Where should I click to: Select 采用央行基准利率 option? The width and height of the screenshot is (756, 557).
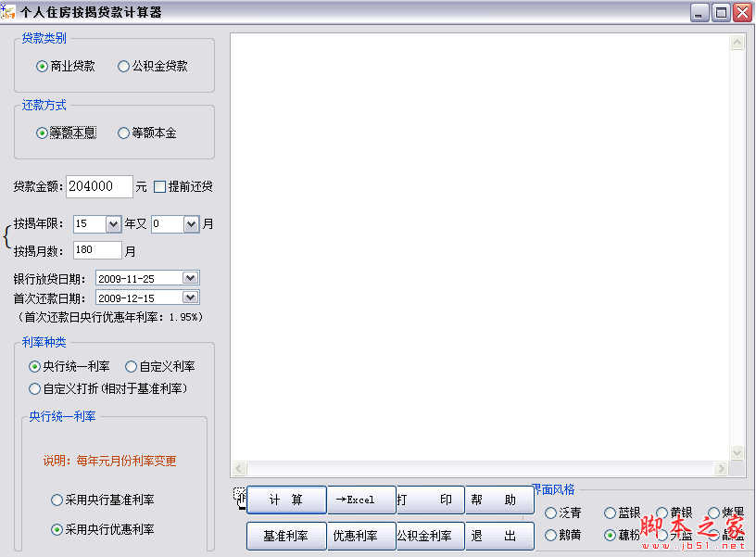pos(57,500)
